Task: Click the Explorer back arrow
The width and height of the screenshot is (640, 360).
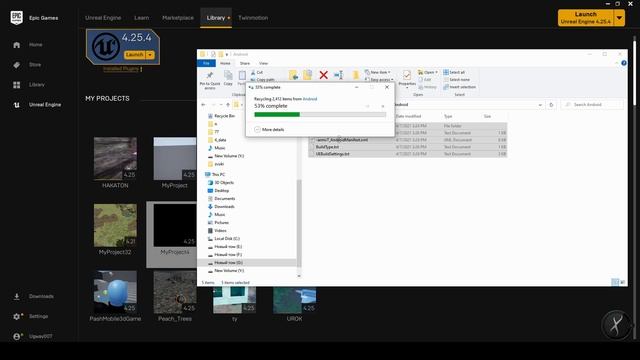Action: tap(203, 105)
